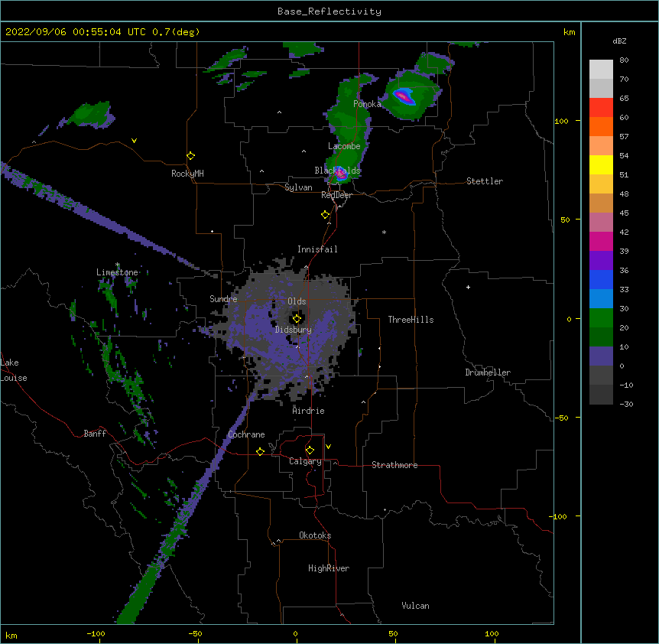
Task: Select the radar-site diamond between Olds and Didsbury
Action: pyautogui.click(x=297, y=319)
